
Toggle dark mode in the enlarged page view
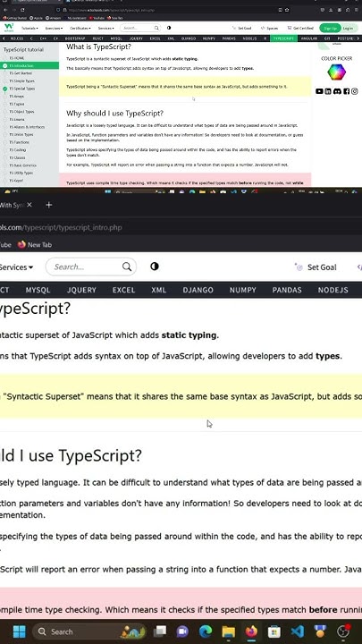[155, 267]
